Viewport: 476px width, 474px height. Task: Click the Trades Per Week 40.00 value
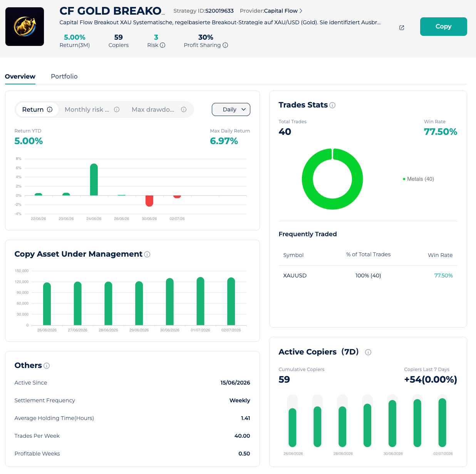(242, 436)
